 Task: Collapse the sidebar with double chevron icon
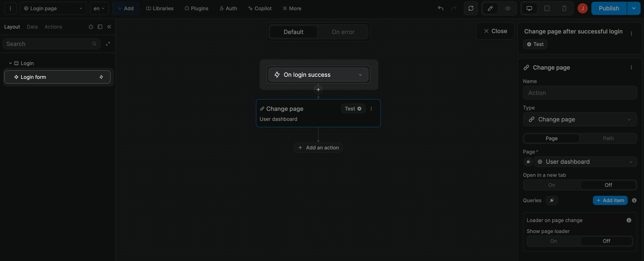click(x=109, y=27)
